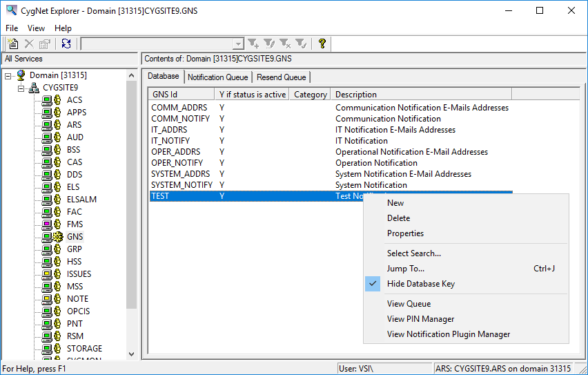Click the ARS service icon
The height and width of the screenshot is (375, 588).
point(51,124)
